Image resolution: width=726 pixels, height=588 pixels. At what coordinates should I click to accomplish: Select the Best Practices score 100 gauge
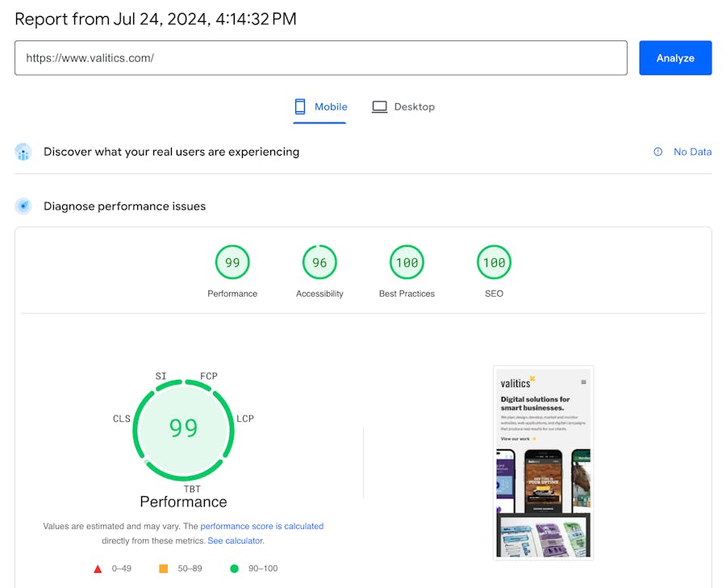click(x=407, y=262)
